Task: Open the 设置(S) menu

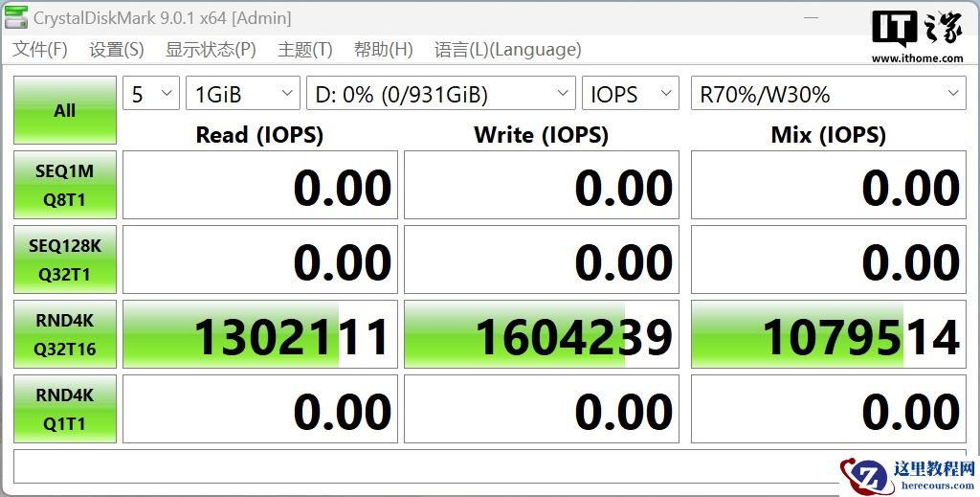Action: coord(117,50)
